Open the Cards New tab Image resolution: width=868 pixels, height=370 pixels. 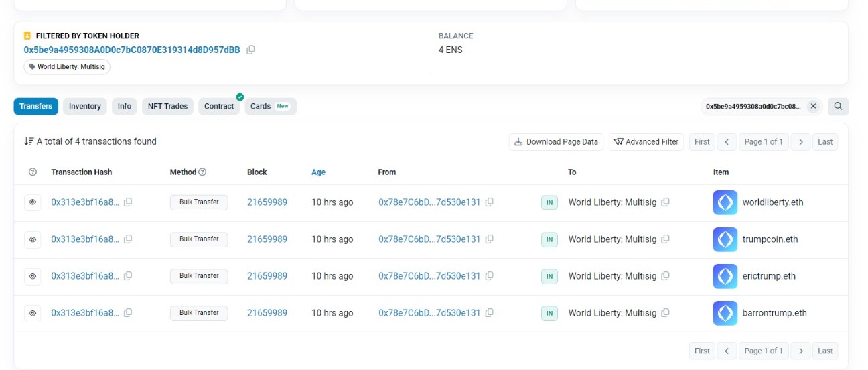coord(271,106)
